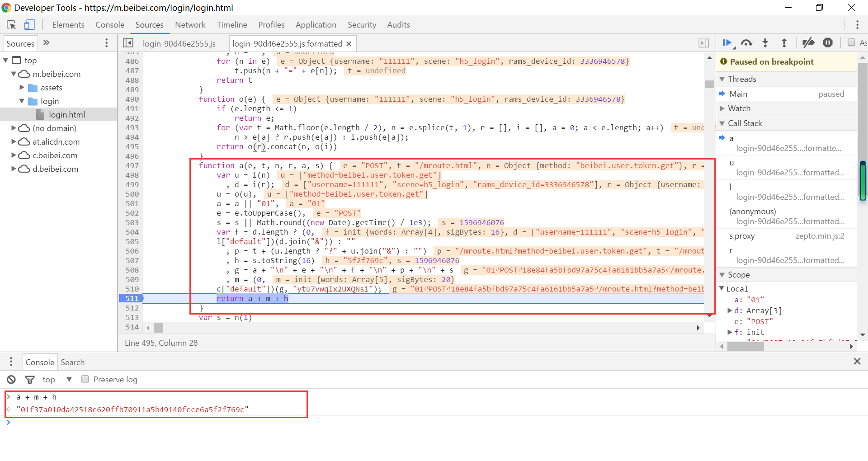Viewport: 868px width, 461px height.
Task: Step into next function call
Action: [x=765, y=43]
